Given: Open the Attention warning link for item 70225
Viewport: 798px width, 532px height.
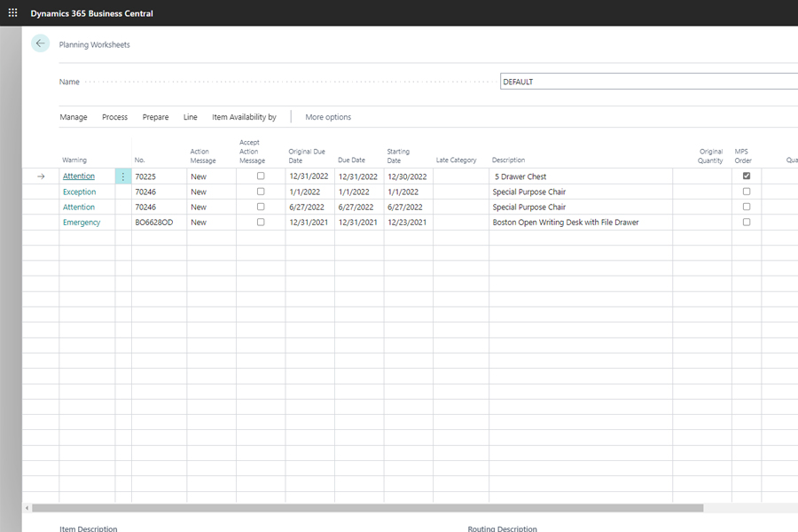Looking at the screenshot, I should pos(79,176).
